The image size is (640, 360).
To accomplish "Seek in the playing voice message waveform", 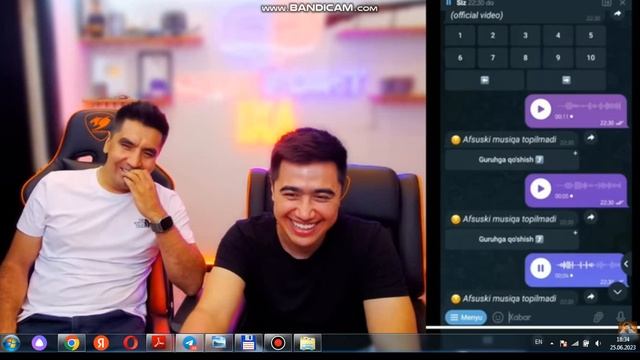I will click(x=589, y=265).
